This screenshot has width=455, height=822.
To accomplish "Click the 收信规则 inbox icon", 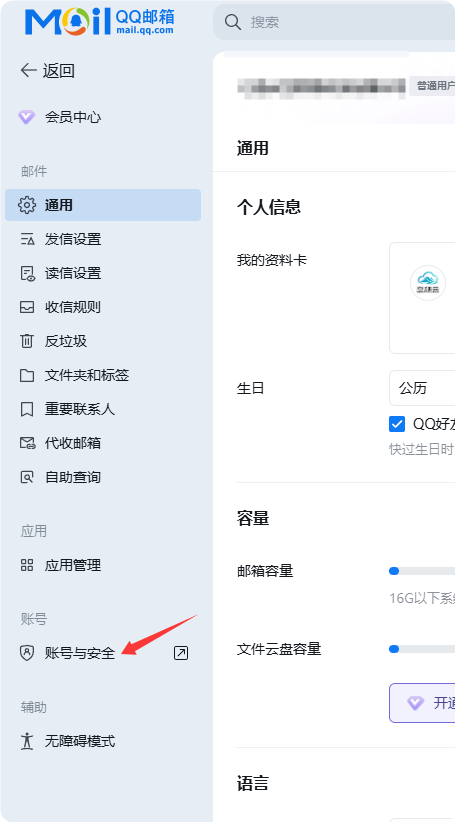I will [27, 307].
